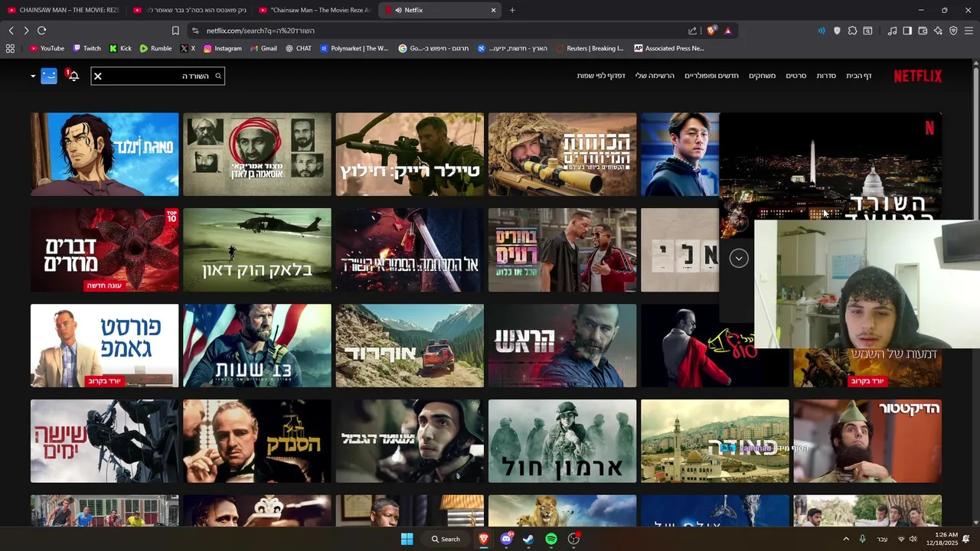
Task: Focus the Netflix search text field
Action: (158, 76)
